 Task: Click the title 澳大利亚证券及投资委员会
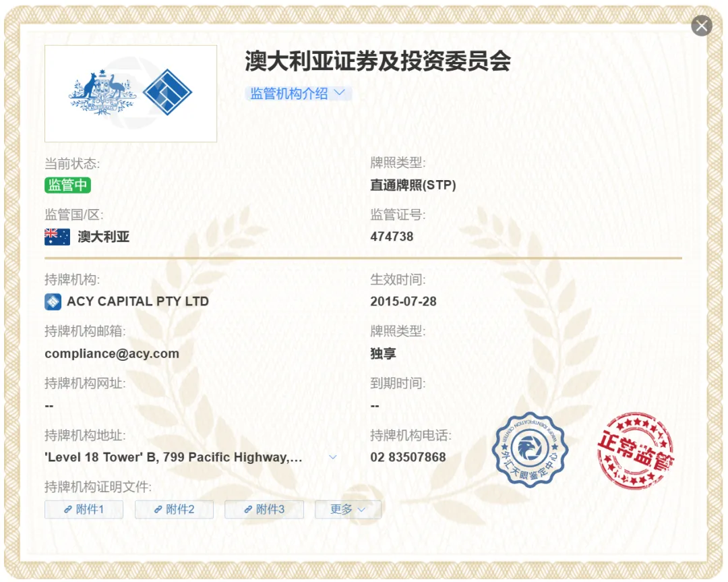378,61
